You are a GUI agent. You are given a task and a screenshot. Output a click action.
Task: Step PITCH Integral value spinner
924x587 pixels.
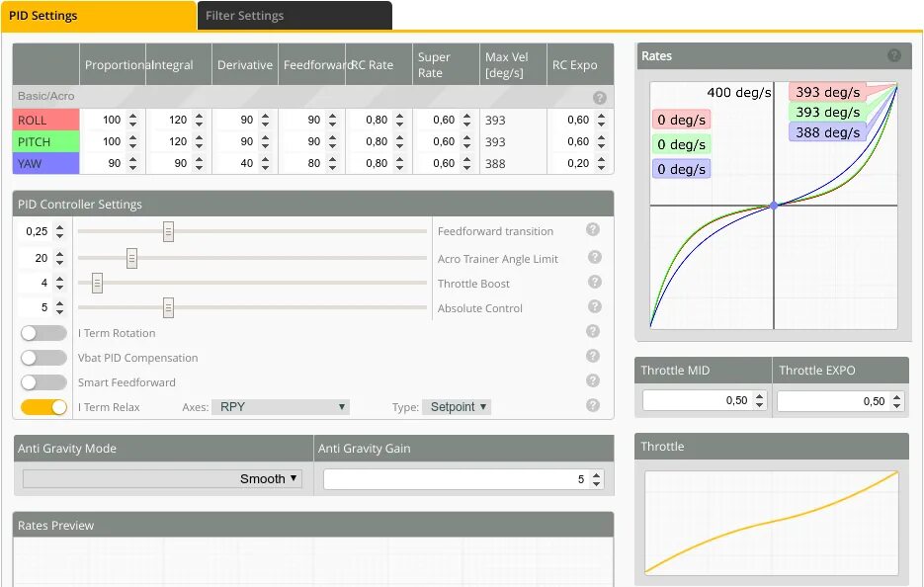200,141
